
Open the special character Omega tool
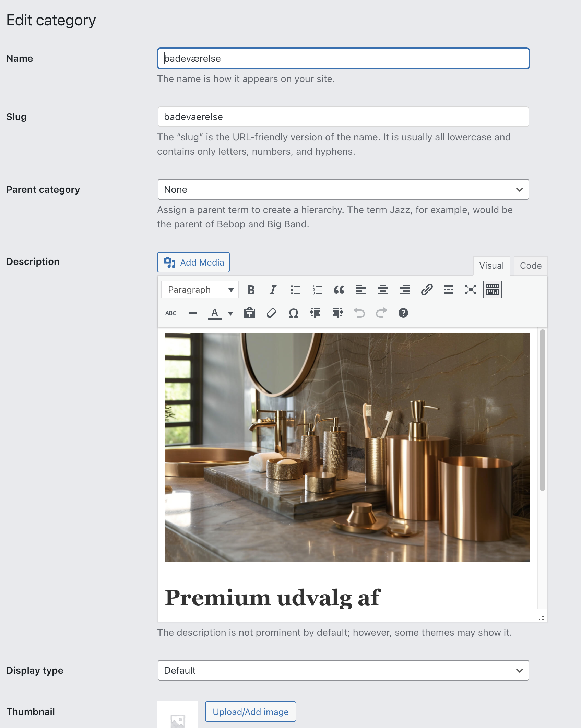(294, 313)
